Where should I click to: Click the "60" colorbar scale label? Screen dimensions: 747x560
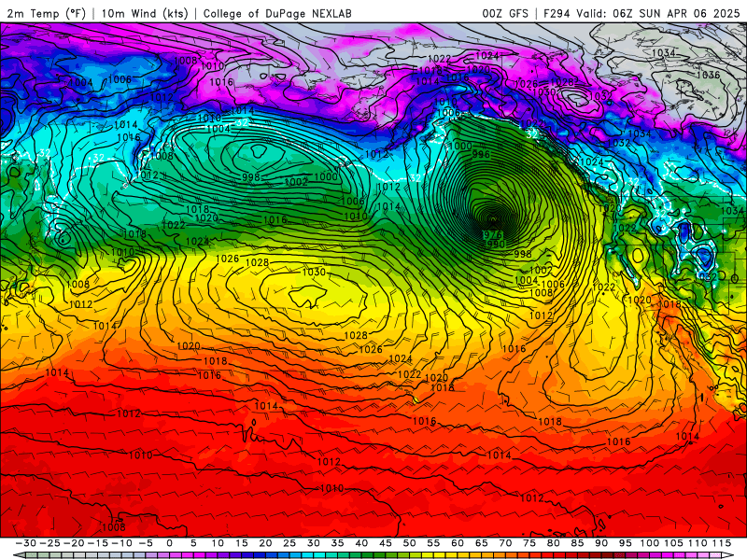pos(457,543)
